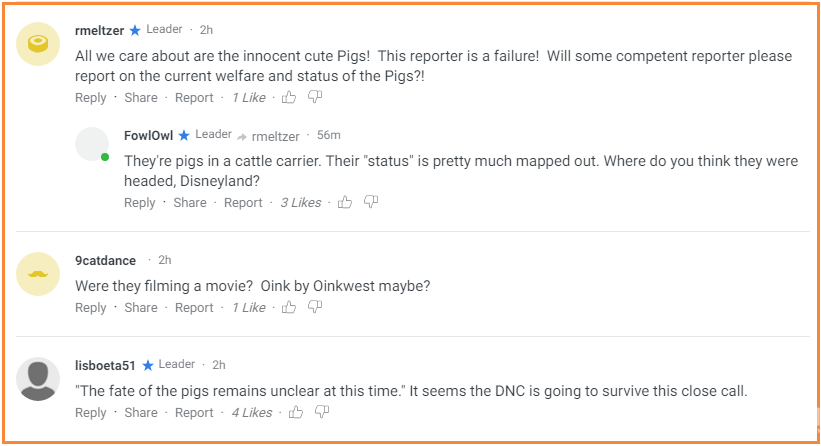Upvote lisboeta51's comment with thumbs-up
This screenshot has width=821, height=446.
point(295,412)
